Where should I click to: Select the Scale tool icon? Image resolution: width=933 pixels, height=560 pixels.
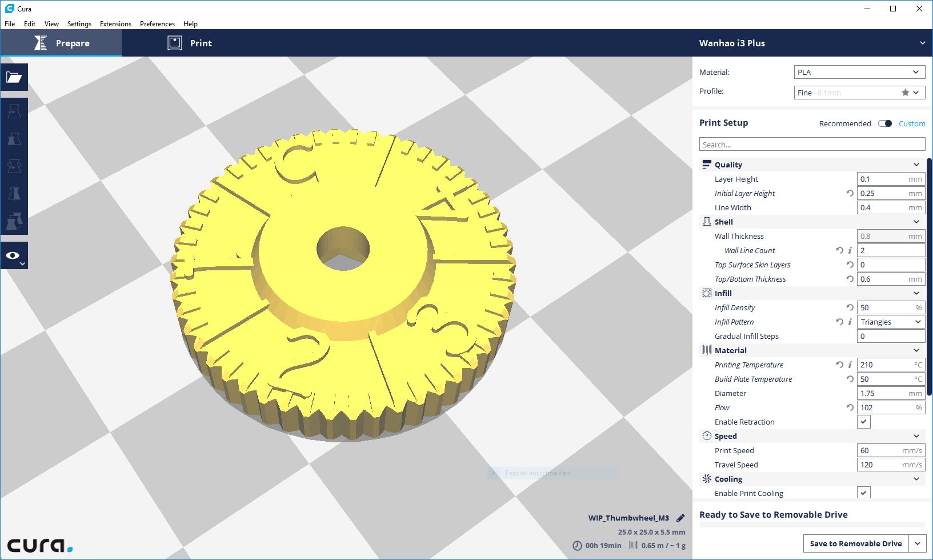click(14, 139)
